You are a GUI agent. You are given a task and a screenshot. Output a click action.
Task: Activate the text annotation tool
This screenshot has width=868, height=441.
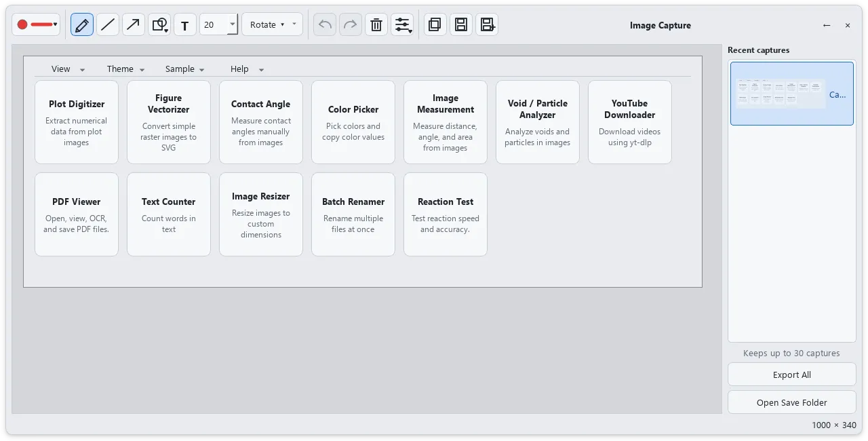point(185,25)
